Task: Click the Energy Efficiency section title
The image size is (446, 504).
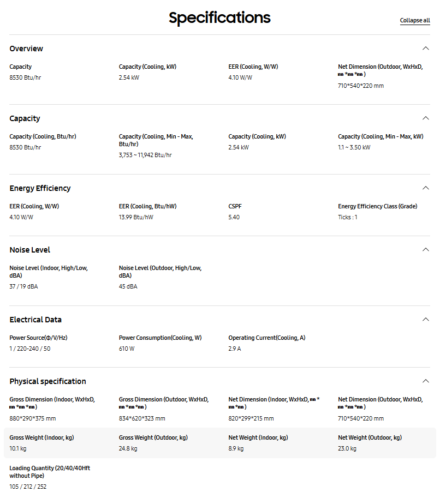Action: tap(40, 188)
